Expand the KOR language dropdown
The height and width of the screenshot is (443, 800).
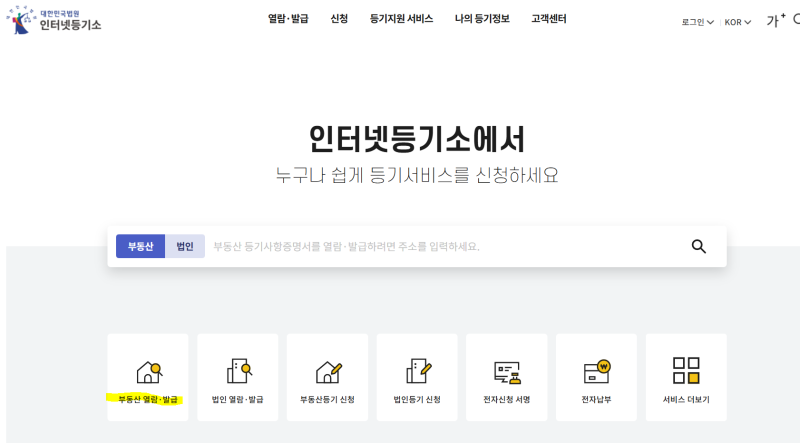(738, 22)
